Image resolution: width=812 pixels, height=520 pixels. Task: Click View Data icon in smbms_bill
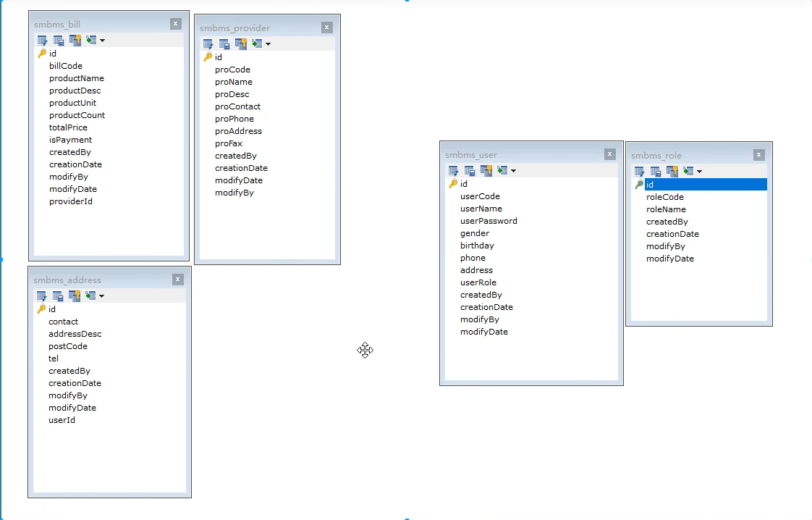(x=91, y=40)
